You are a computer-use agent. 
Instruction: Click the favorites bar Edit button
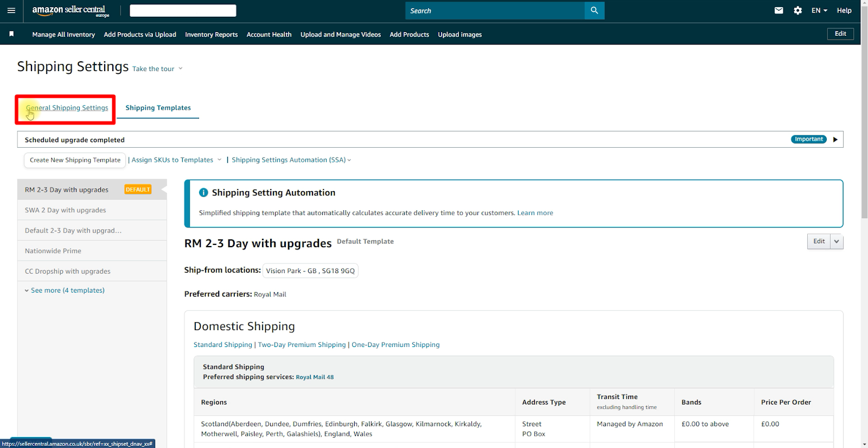(840, 34)
